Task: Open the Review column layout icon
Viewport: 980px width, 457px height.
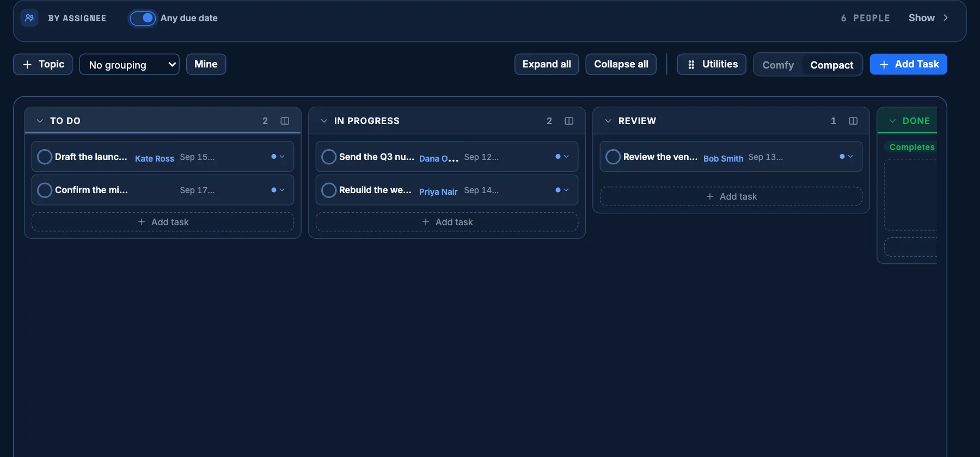Action: point(853,121)
